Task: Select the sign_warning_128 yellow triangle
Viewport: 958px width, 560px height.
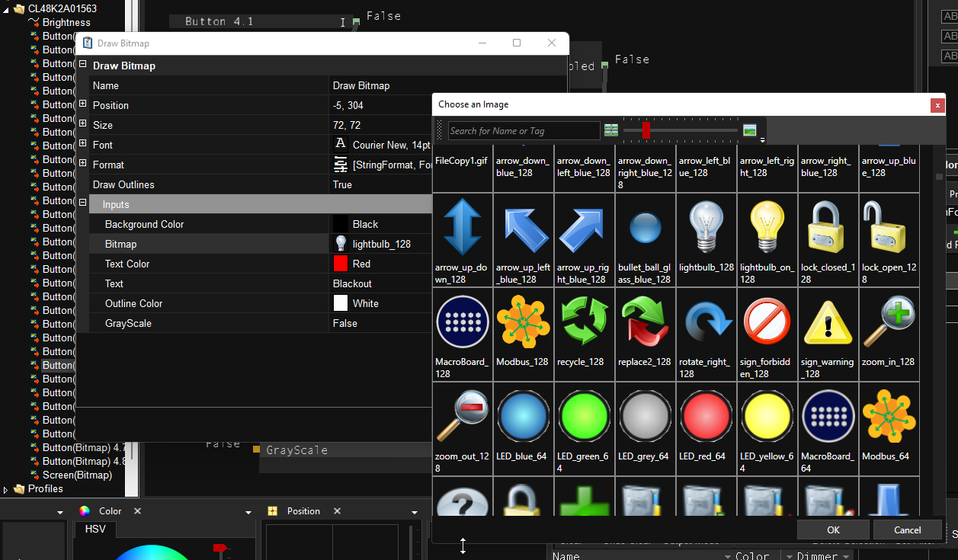Action: (x=828, y=322)
